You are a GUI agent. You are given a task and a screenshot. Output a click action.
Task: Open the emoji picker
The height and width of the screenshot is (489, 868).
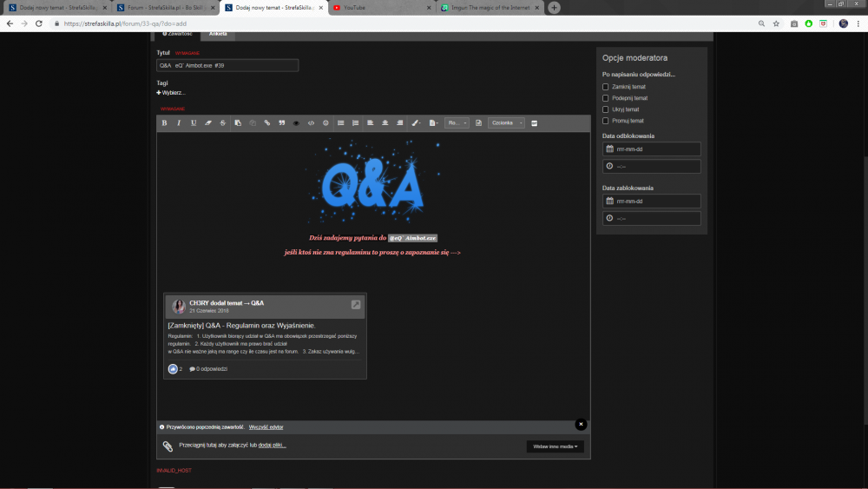(x=325, y=123)
